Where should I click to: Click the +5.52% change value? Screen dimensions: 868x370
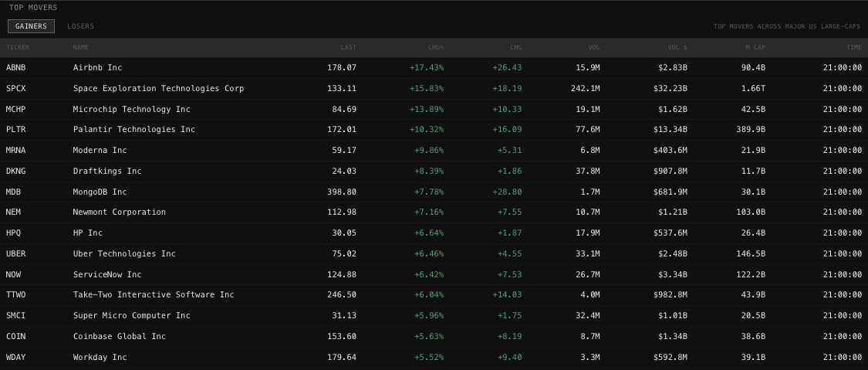click(429, 357)
